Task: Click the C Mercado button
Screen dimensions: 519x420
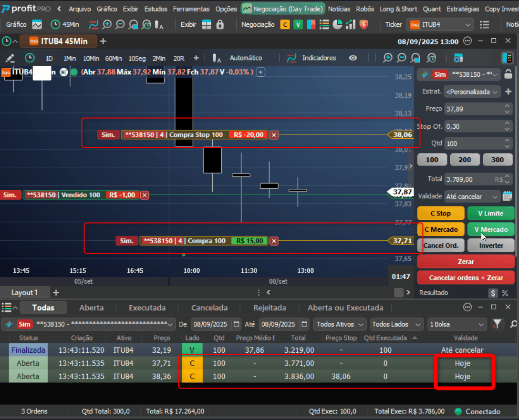Action: coord(441,229)
